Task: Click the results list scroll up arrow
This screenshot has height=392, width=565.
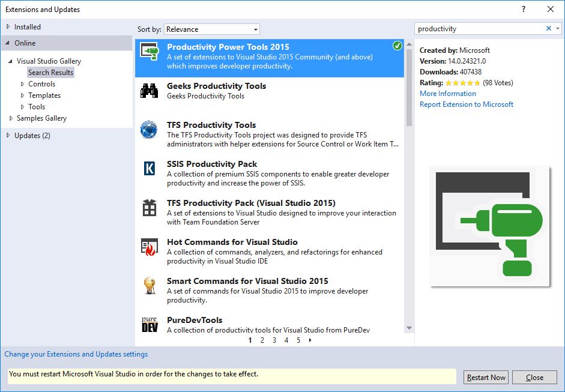Action: point(409,44)
